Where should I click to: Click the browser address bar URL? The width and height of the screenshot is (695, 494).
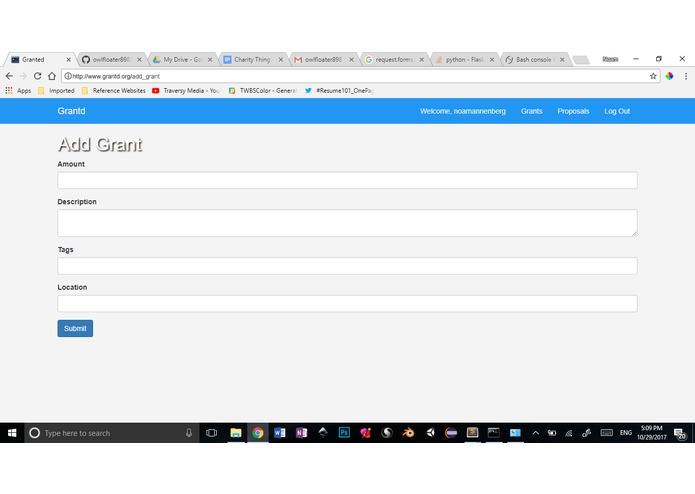point(116,76)
